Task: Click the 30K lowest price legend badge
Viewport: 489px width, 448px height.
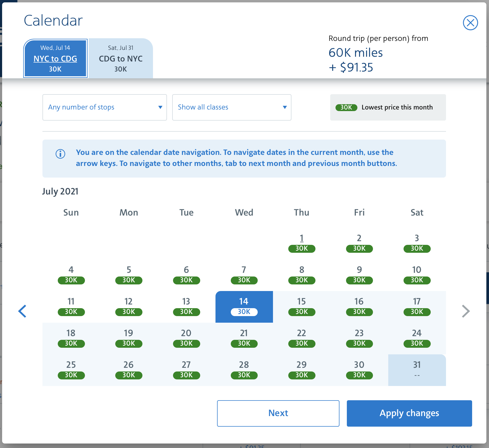Action: click(x=346, y=107)
